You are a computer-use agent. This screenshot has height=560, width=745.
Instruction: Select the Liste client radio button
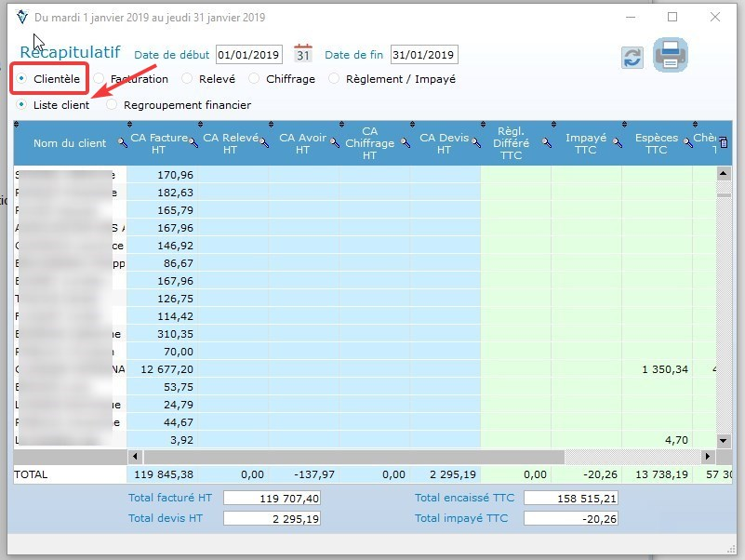[x=20, y=104]
